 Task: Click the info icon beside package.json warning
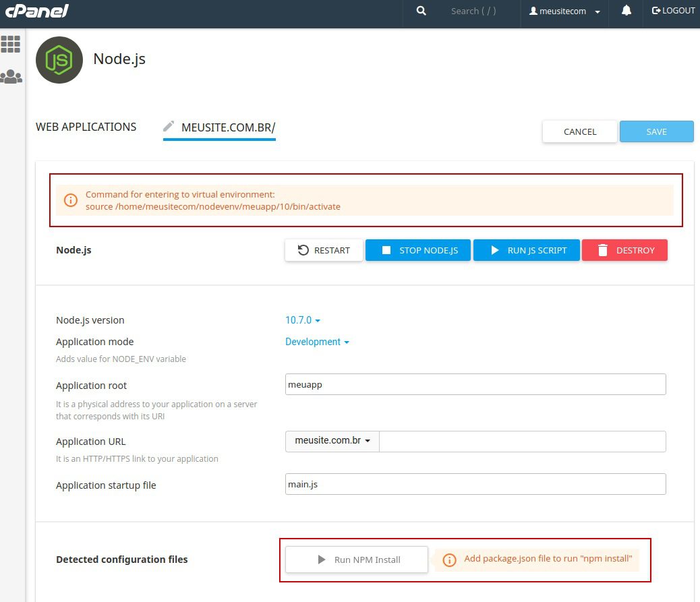pos(450,560)
